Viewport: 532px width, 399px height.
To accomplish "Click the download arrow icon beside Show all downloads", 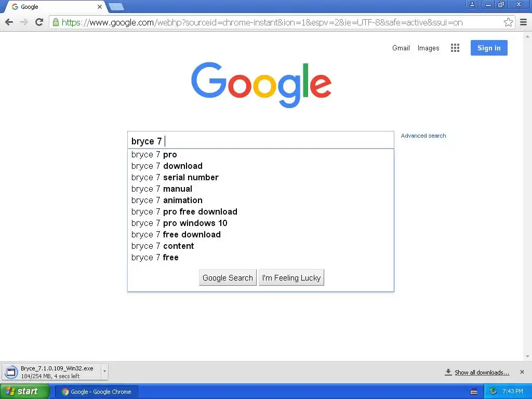I will pyautogui.click(x=448, y=372).
